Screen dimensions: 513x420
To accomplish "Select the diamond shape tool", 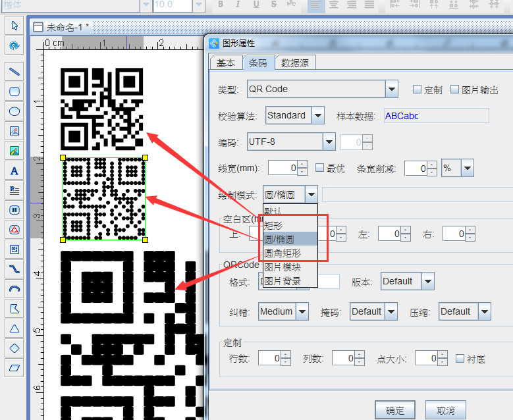I will (x=14, y=348).
